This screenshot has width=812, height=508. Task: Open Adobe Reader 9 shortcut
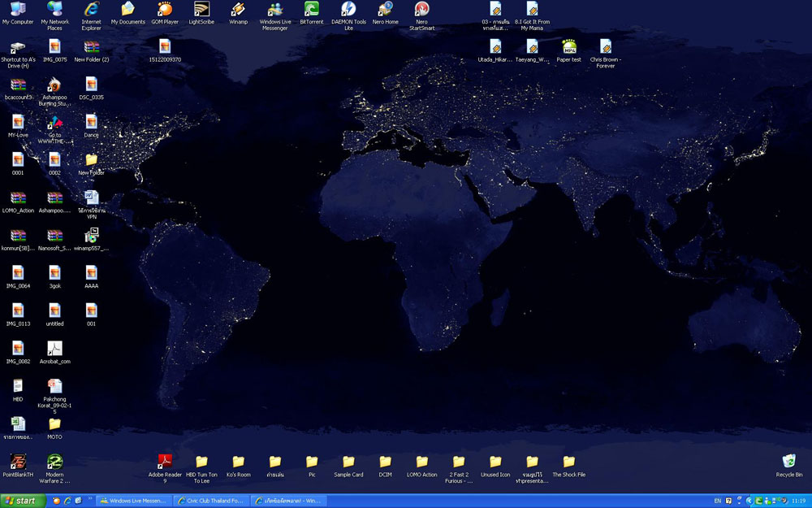tap(165, 462)
